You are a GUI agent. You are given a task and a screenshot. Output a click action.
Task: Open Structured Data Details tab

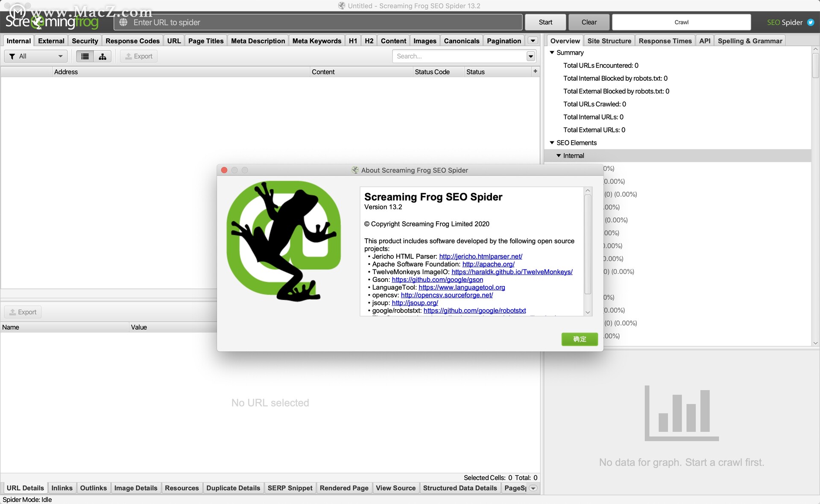tap(460, 488)
